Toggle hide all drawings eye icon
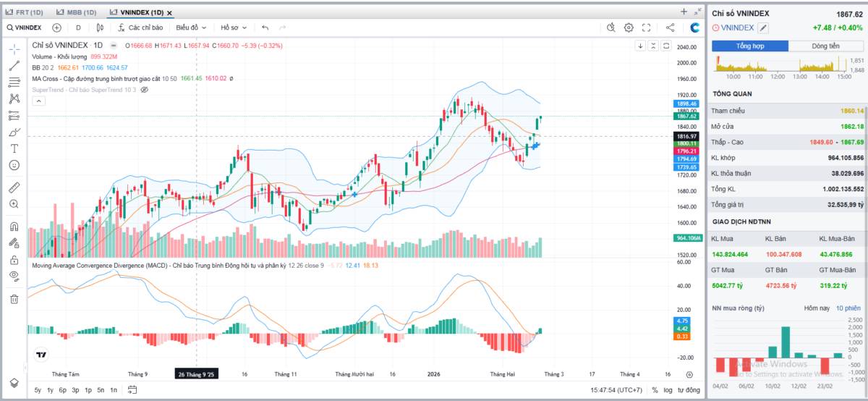868x401 pixels. point(14,276)
